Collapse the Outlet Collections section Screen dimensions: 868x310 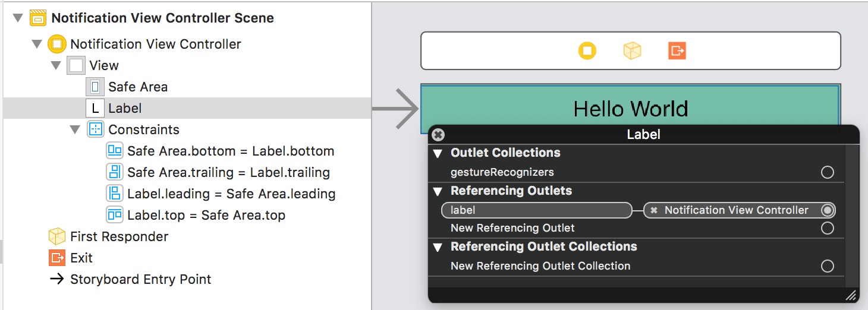coord(438,153)
